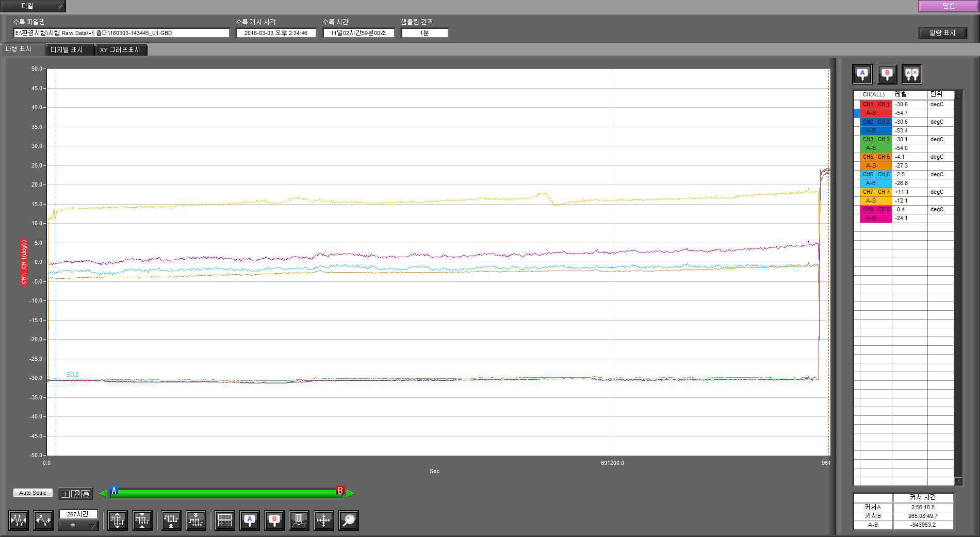Image resolution: width=980 pixels, height=537 pixels.
Task: Select the plus crosshair cursor tool
Action: coord(65,494)
